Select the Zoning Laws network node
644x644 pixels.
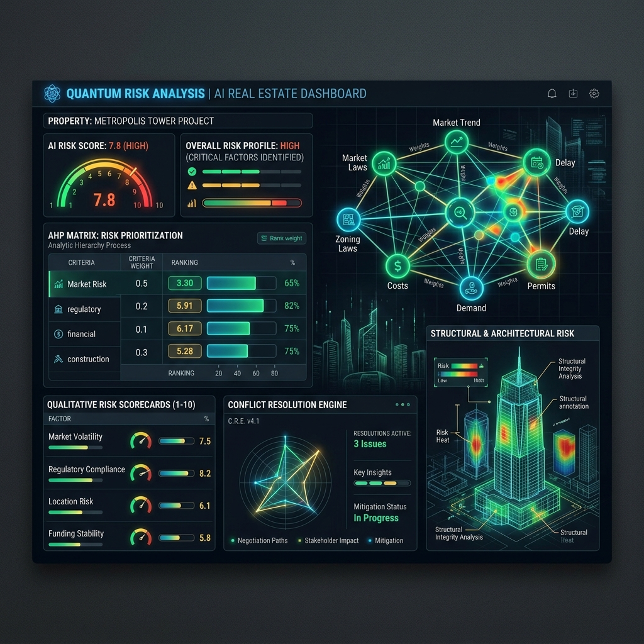348,219
